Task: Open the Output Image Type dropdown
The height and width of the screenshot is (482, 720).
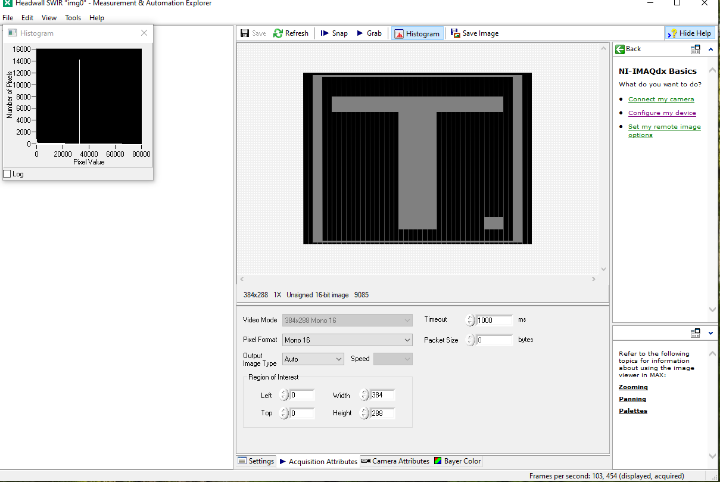Action: pos(312,359)
